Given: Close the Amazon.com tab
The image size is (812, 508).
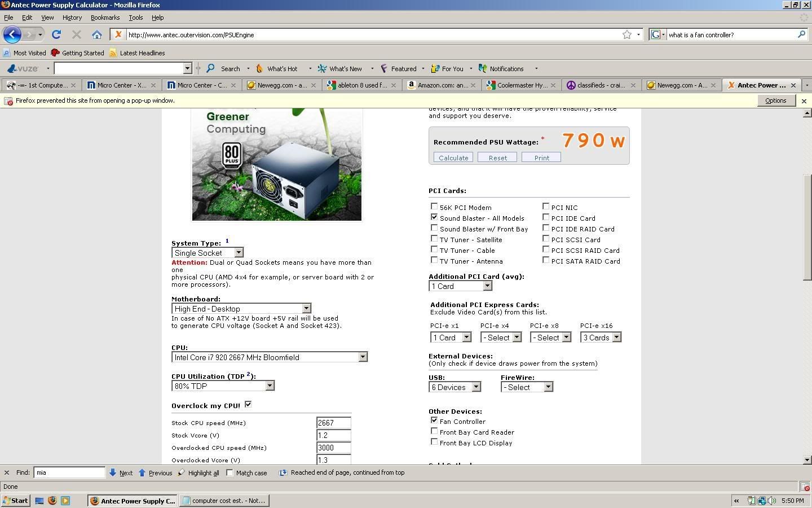Looking at the screenshot, I should click(x=473, y=85).
